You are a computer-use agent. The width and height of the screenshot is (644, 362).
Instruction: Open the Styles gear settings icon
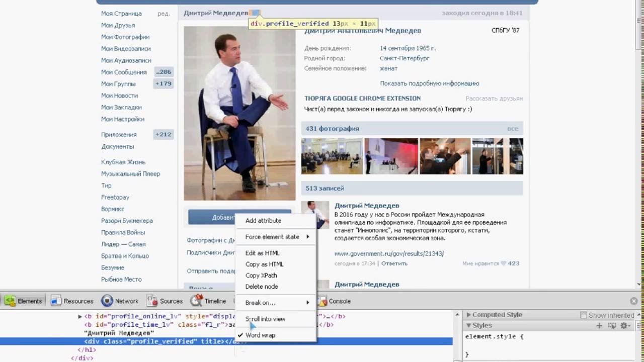click(625, 326)
